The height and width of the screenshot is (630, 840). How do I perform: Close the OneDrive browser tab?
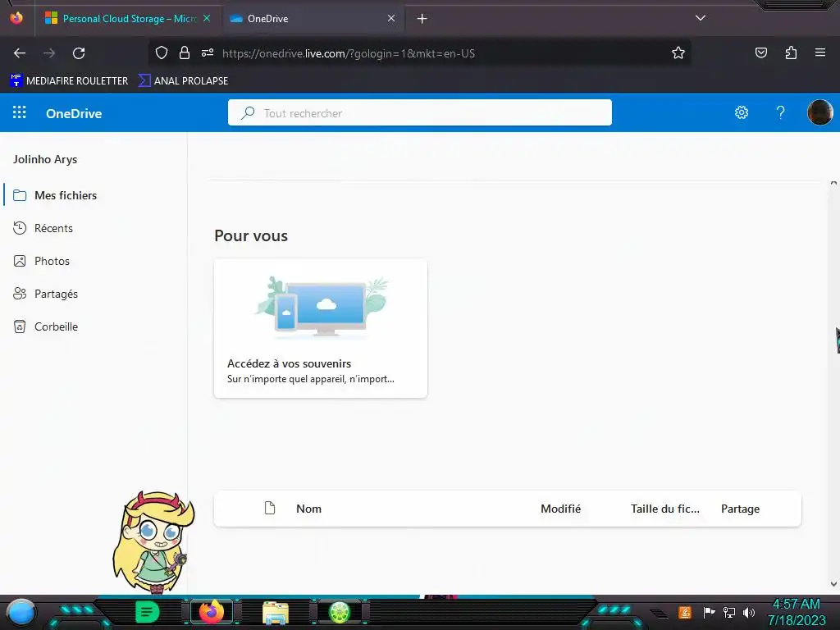point(391,18)
